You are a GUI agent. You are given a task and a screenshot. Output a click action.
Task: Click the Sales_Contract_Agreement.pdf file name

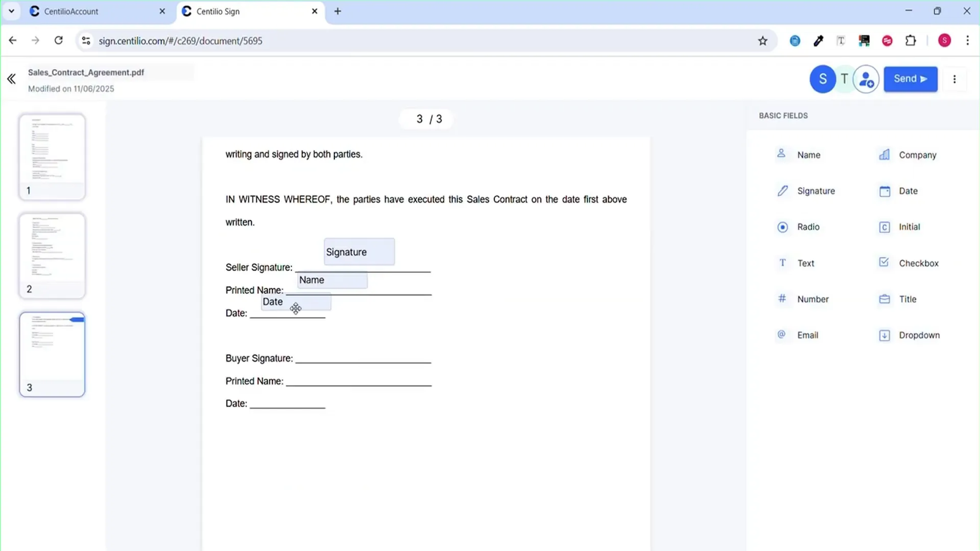point(86,72)
